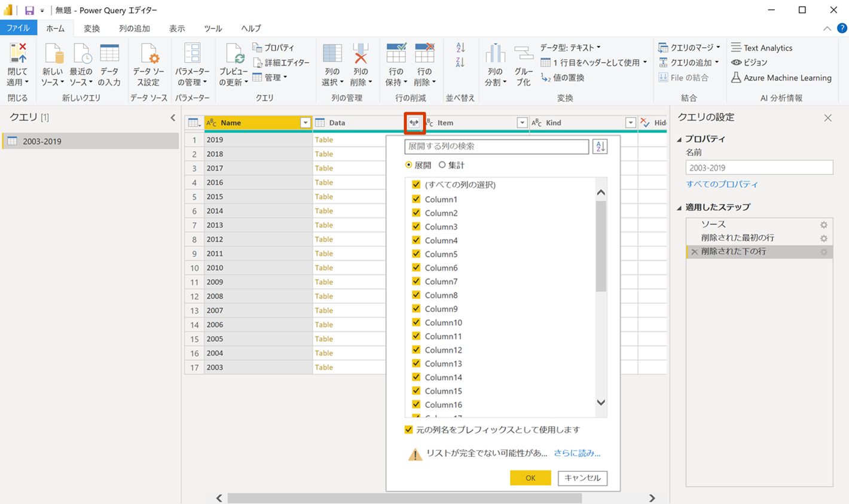Uncheck the Column10 checkbox
Viewport: 849px width, 504px height.
click(x=416, y=322)
